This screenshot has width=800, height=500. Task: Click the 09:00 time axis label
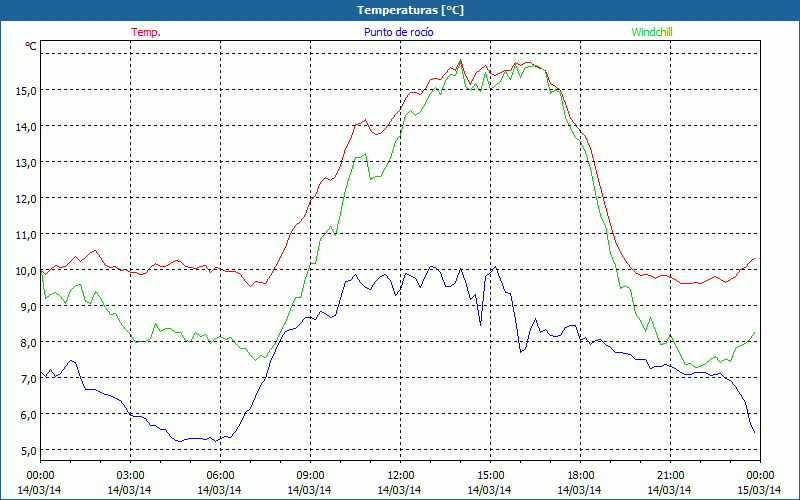click(x=310, y=476)
